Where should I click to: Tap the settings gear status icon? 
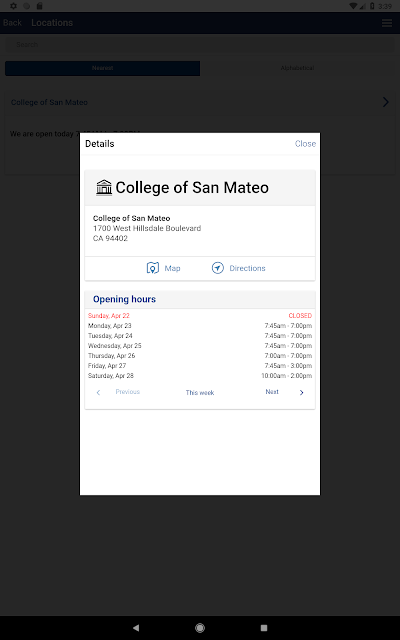(x=13, y=6)
